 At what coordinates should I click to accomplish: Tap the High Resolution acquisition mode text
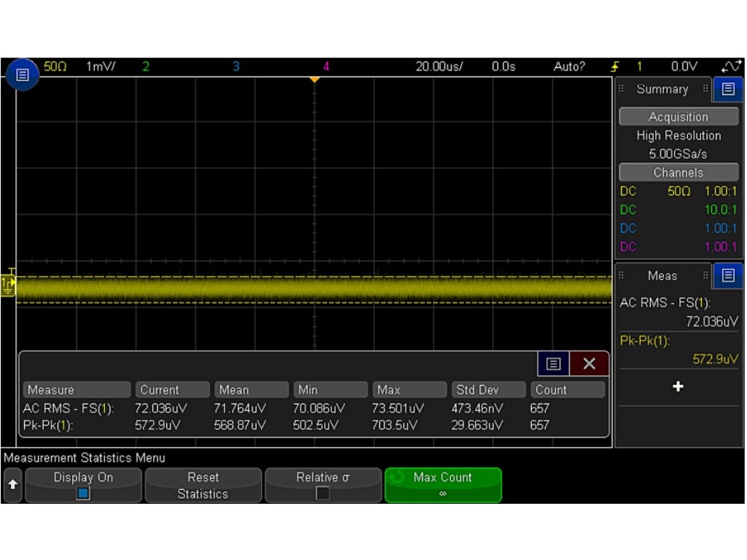coord(678,136)
